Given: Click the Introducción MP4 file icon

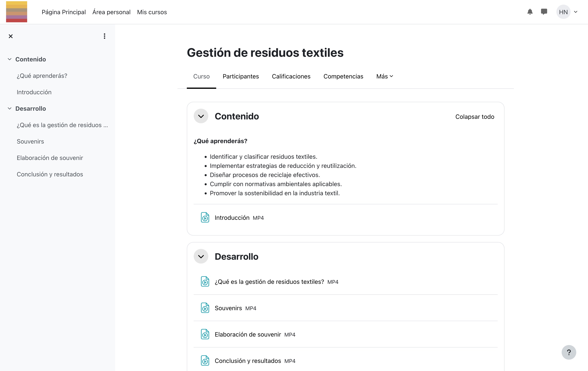Looking at the screenshot, I should (205, 218).
